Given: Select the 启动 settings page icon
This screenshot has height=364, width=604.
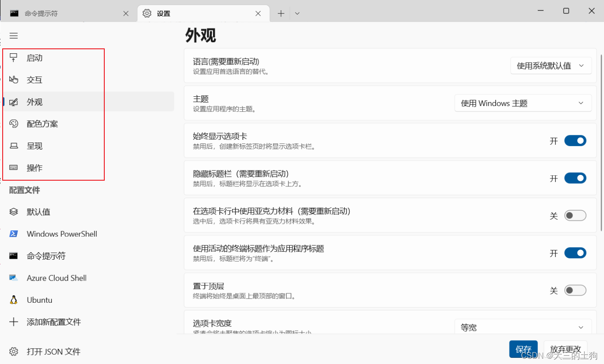Looking at the screenshot, I should pos(14,57).
